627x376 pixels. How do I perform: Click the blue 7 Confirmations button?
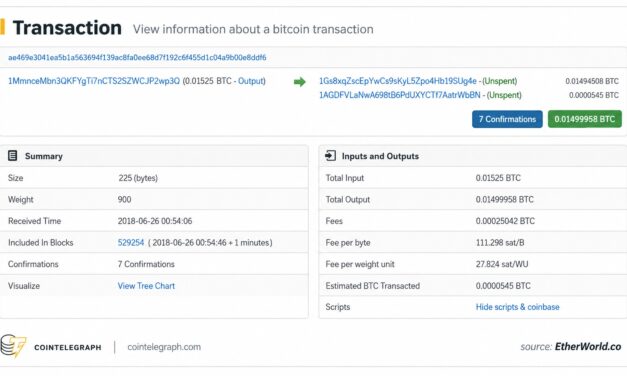tap(507, 119)
